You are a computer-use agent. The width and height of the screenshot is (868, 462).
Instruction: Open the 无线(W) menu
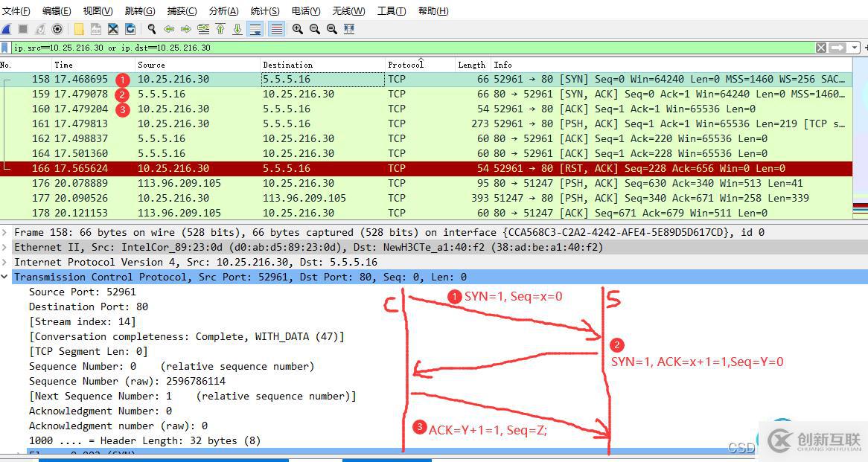point(348,10)
